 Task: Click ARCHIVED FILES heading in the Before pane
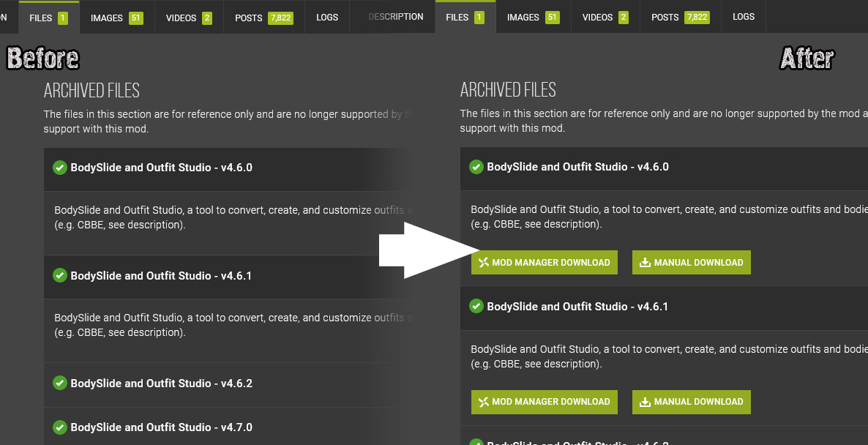[92, 90]
